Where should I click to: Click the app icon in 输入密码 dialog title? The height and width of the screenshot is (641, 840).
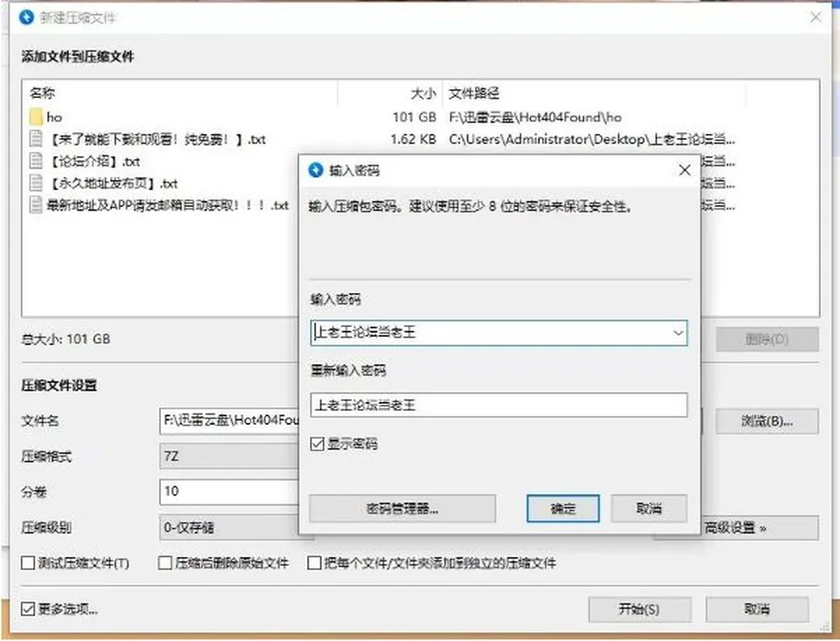[316, 171]
